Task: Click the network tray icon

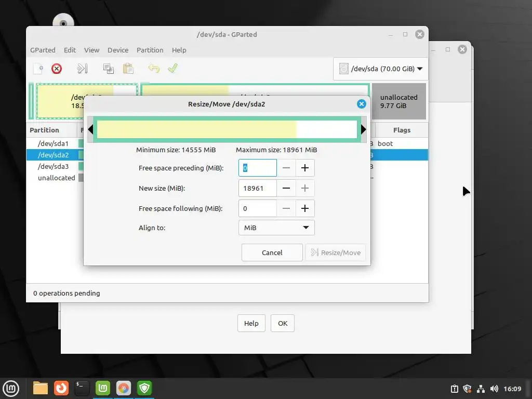Action: pyautogui.click(x=481, y=389)
